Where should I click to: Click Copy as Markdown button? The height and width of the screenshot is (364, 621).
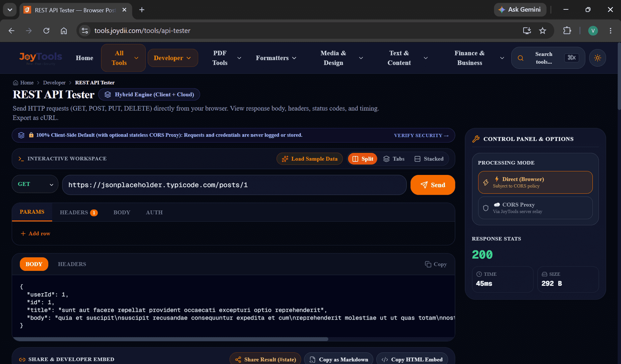[x=339, y=359]
